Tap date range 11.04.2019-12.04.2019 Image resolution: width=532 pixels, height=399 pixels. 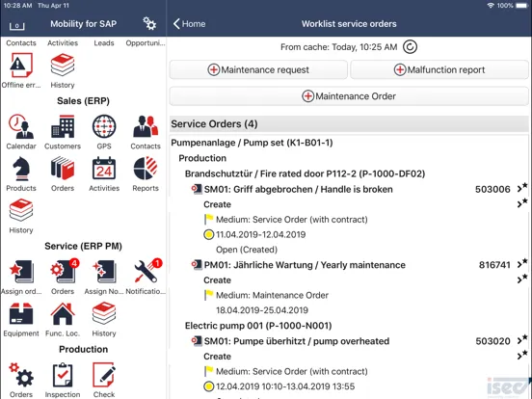261,234
